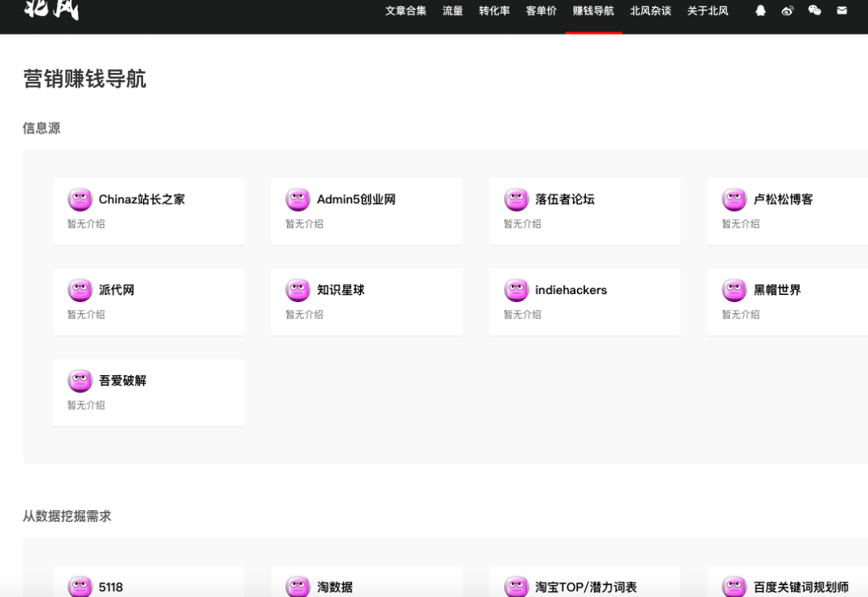Open the 客单价 menu item
The height and width of the screenshot is (597, 868).
point(541,11)
